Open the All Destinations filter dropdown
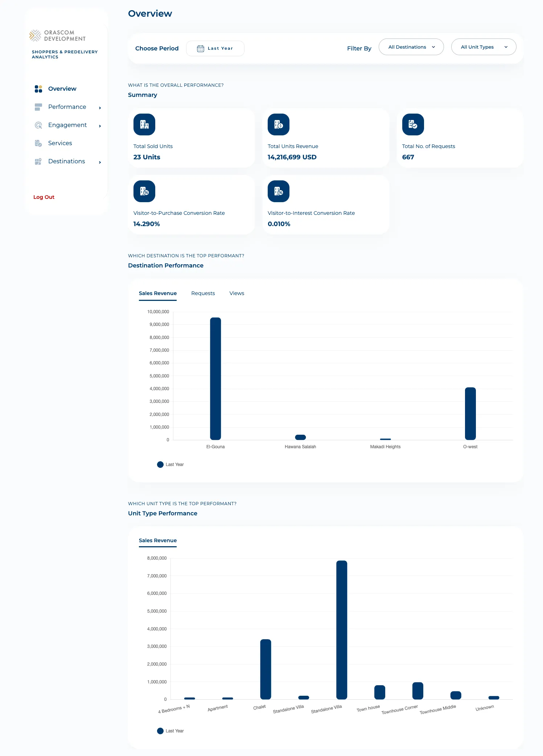The height and width of the screenshot is (756, 543). click(x=411, y=47)
